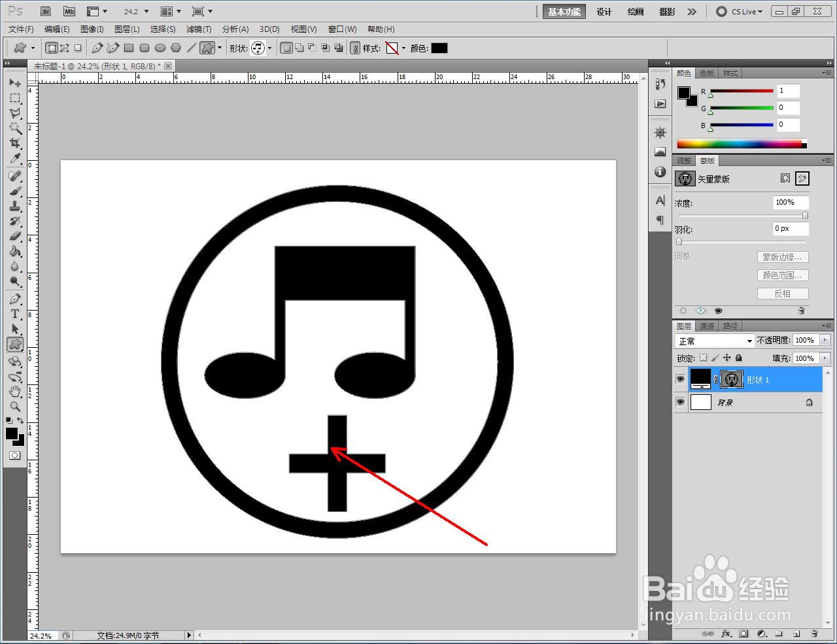Open the 滤镜(T) menu
Image resolution: width=837 pixels, height=644 pixels.
click(x=199, y=29)
